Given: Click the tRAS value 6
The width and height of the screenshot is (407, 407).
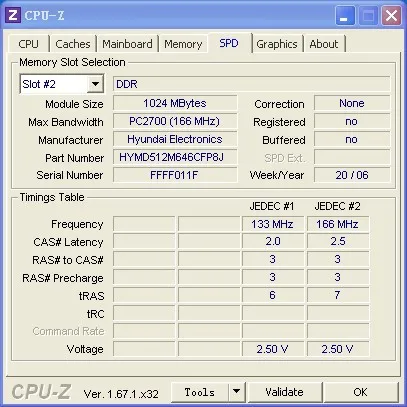Looking at the screenshot, I should point(273,295).
